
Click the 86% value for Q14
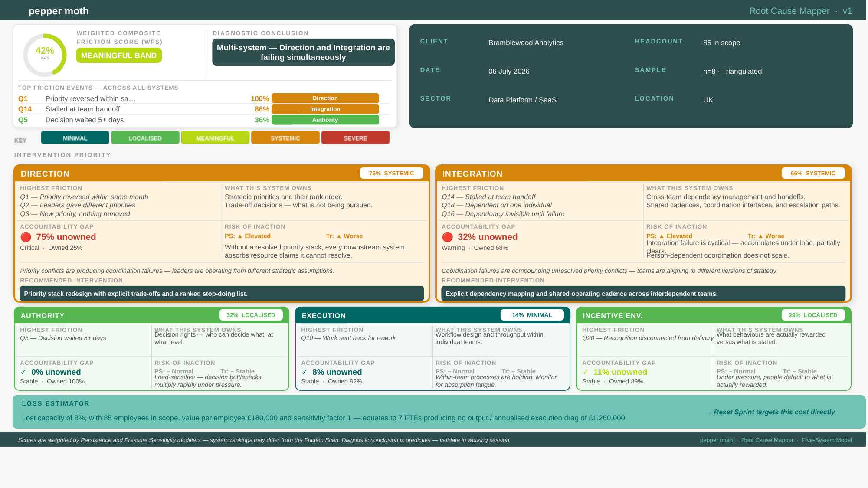(x=262, y=109)
